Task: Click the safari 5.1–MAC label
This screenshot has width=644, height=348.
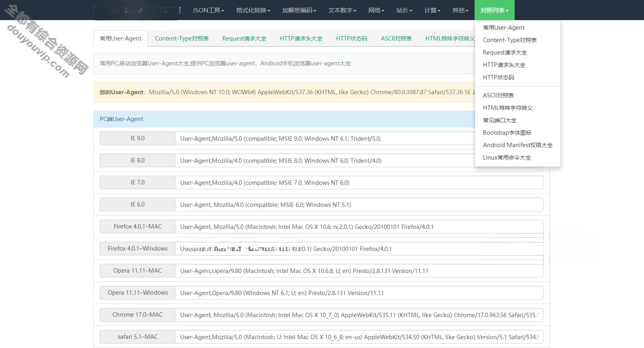Action: click(137, 337)
